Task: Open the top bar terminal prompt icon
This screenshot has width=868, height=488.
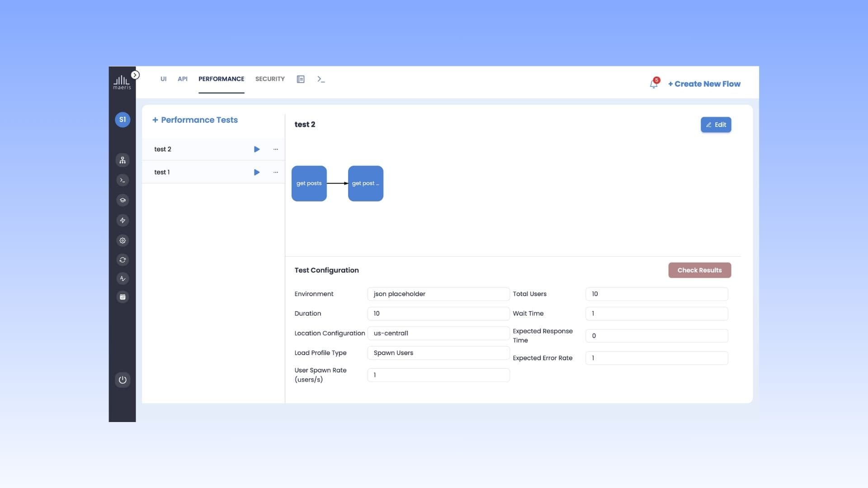Action: (321, 79)
